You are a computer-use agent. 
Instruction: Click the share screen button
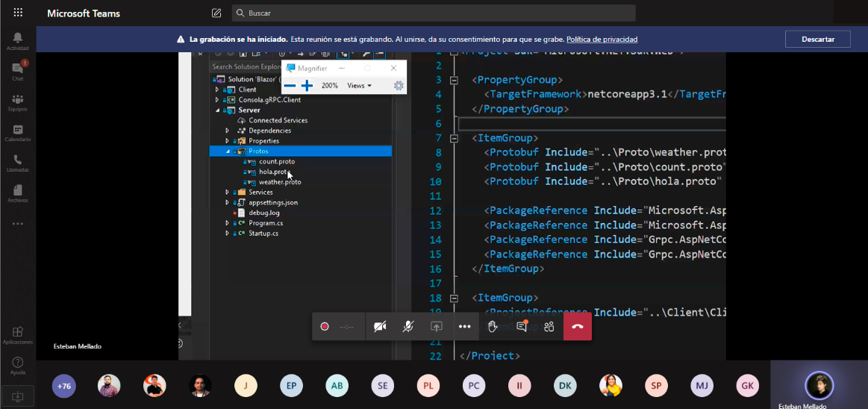[436, 327]
